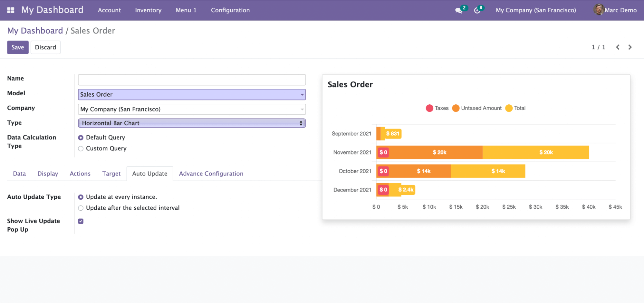Open Type selector Horizontal Bar Chart
The width and height of the screenshot is (644, 303).
[192, 123]
